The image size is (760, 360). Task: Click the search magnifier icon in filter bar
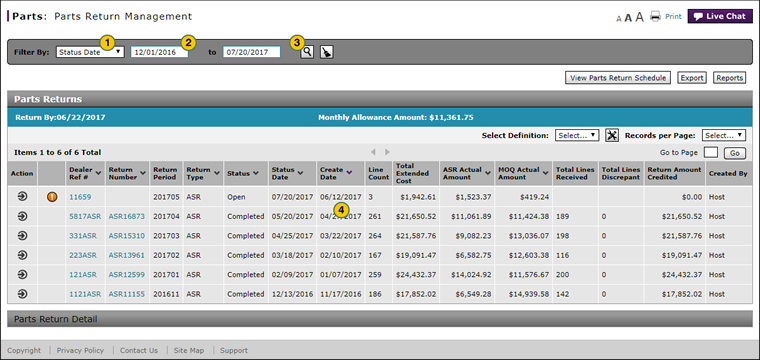(x=308, y=52)
